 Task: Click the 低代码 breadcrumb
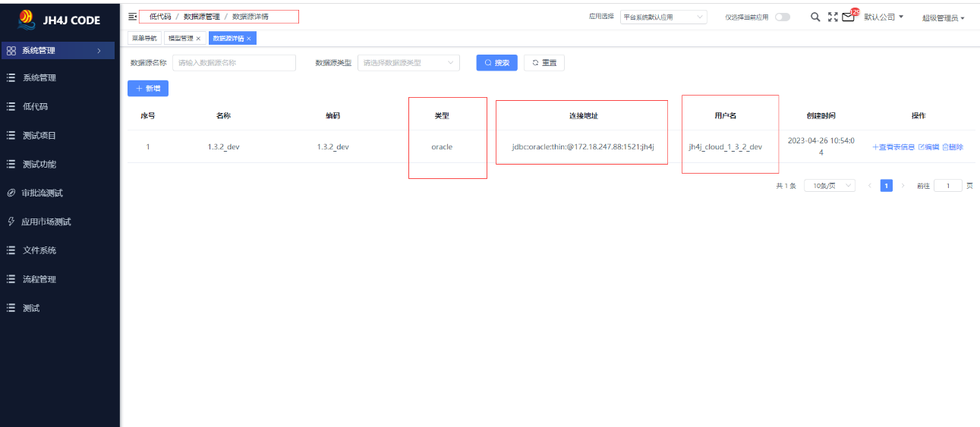(x=160, y=16)
